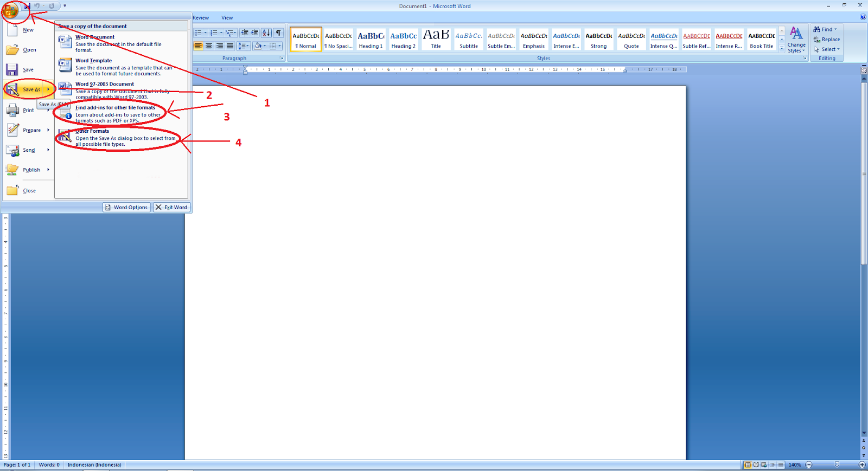Open the Styles dialog launcher
868x471 pixels.
[805, 58]
